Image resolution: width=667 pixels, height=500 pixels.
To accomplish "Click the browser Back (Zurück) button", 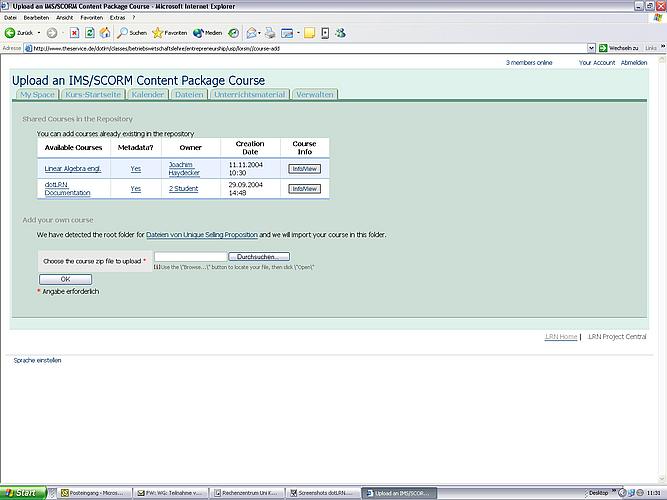I will tap(22, 32).
